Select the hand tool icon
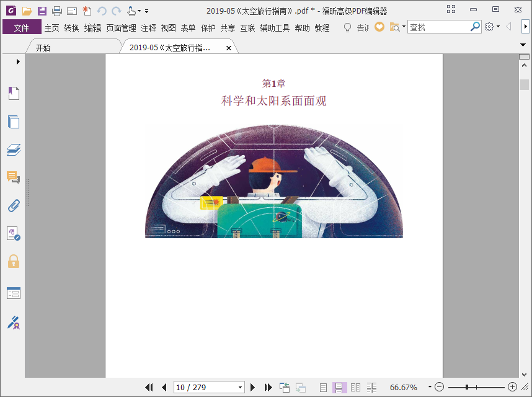532x397 pixels. [x=131, y=11]
